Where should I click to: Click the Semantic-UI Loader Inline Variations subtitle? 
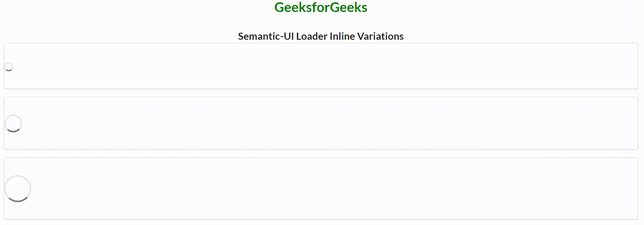pos(320,36)
